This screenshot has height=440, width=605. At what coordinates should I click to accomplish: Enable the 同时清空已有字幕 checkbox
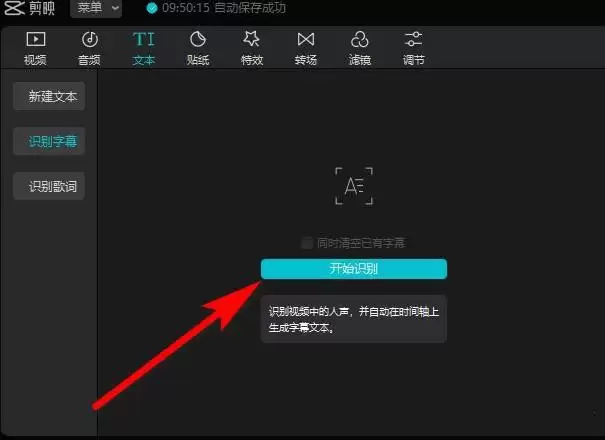(x=307, y=243)
